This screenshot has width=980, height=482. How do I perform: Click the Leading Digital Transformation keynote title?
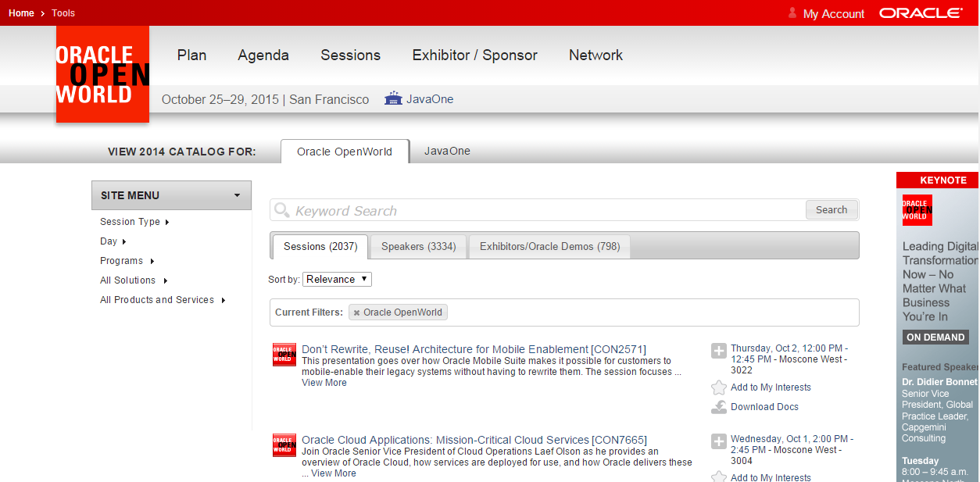click(x=941, y=281)
